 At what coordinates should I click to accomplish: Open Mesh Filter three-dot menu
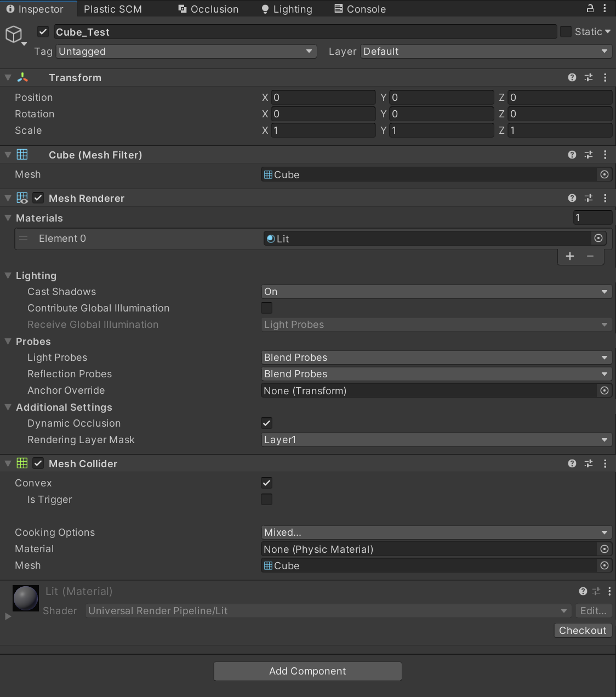[x=605, y=155]
